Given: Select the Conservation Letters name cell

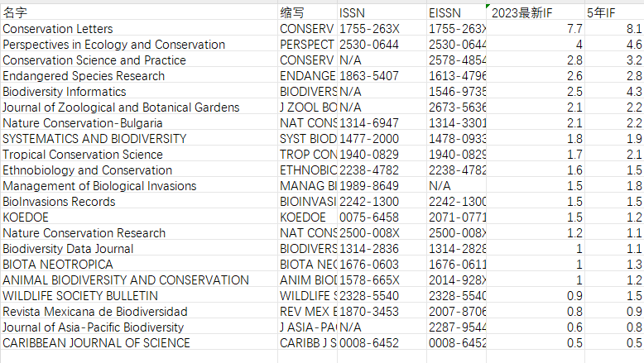Looking at the screenshot, I should click(x=139, y=29).
